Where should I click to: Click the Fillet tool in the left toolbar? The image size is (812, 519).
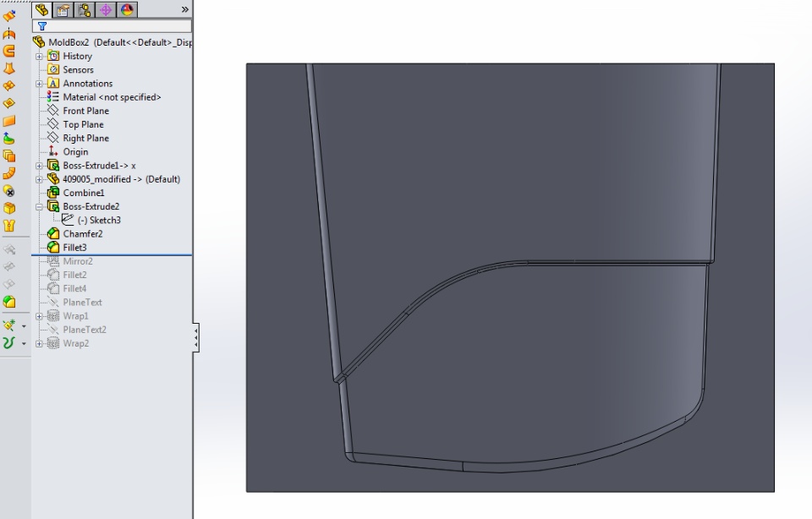9,302
